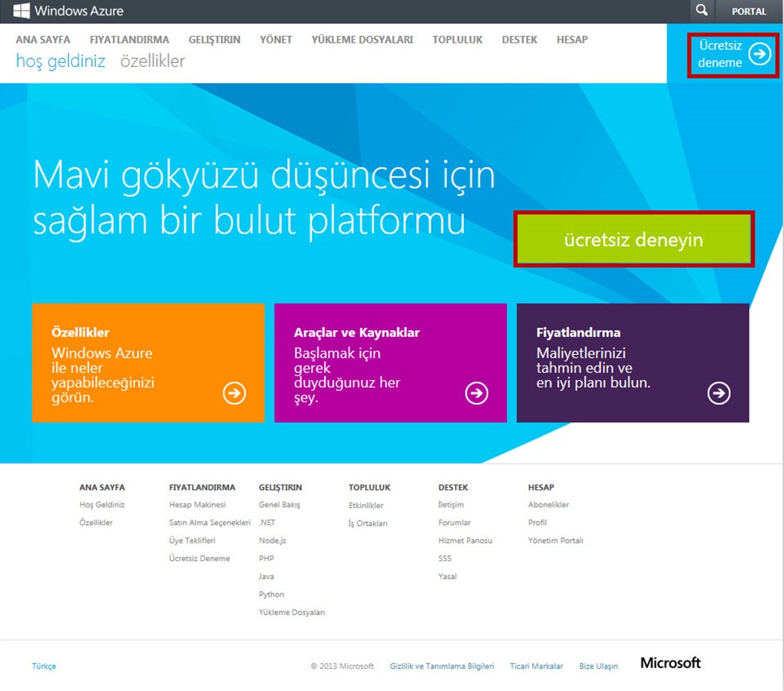Open the Özellikler footer link
Image resolution: width=784 pixels, height=691 pixels.
tap(96, 523)
